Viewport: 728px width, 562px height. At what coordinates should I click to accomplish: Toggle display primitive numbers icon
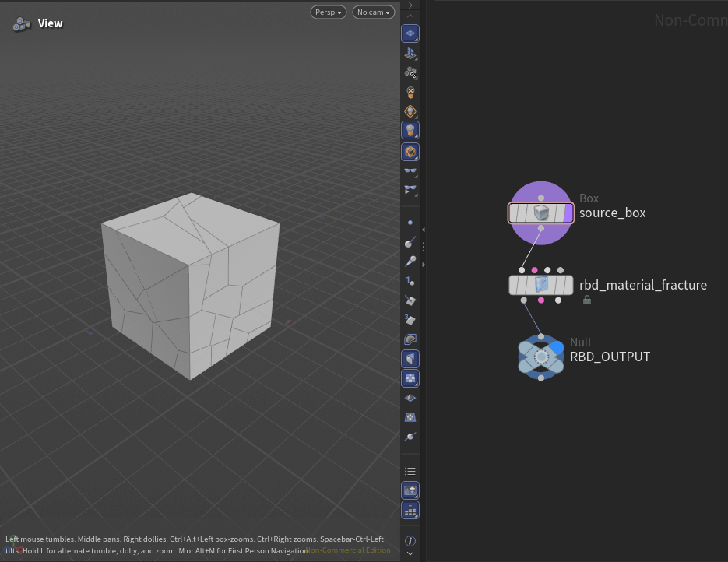tap(410, 320)
